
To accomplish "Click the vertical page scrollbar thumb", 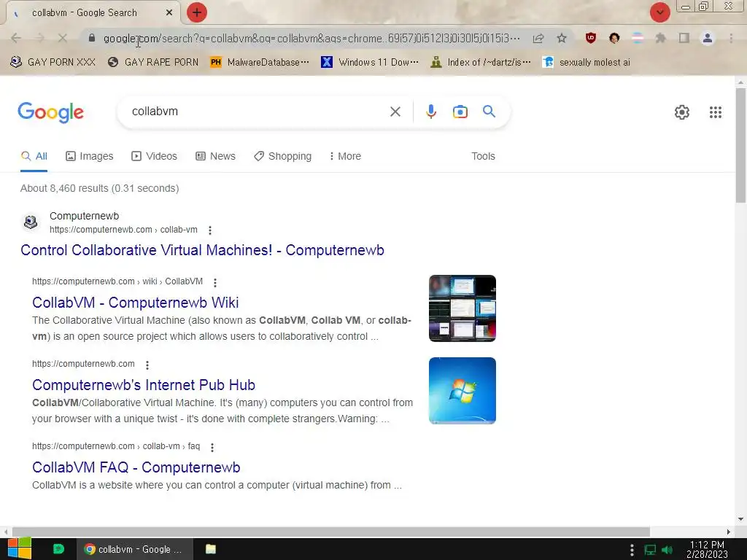I will [741, 145].
